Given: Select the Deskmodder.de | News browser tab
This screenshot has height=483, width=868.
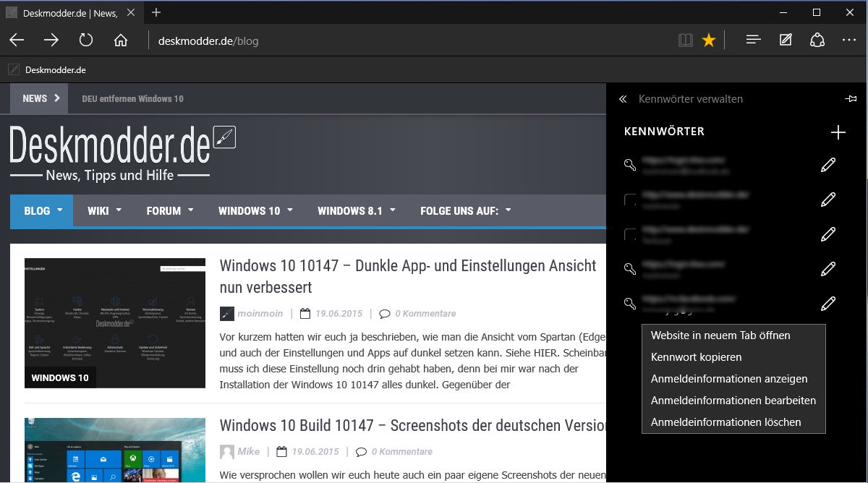Looking at the screenshot, I should [x=69, y=13].
